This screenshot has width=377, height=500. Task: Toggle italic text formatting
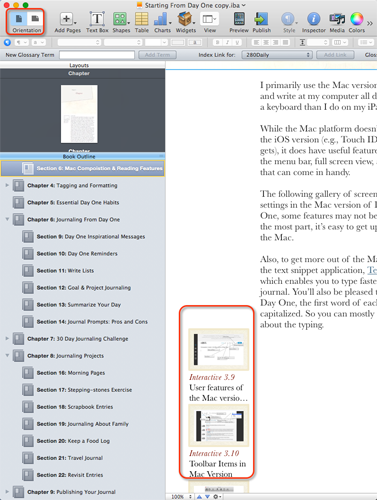point(227,43)
